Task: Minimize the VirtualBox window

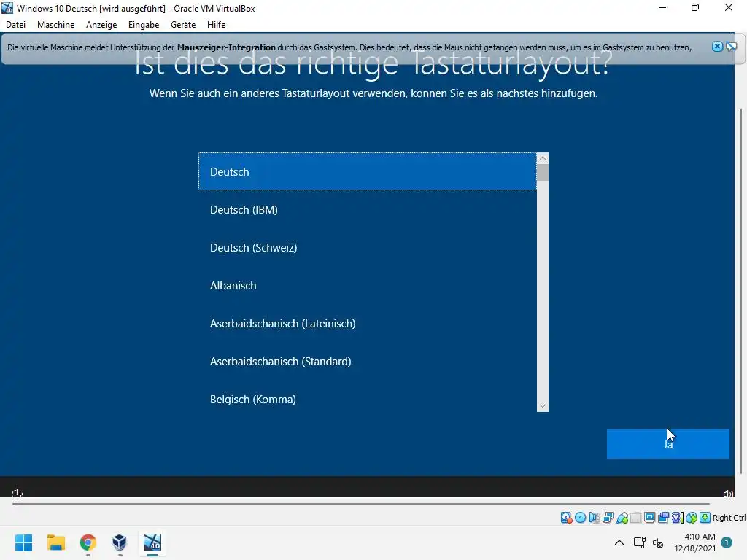Action: tap(662, 7)
